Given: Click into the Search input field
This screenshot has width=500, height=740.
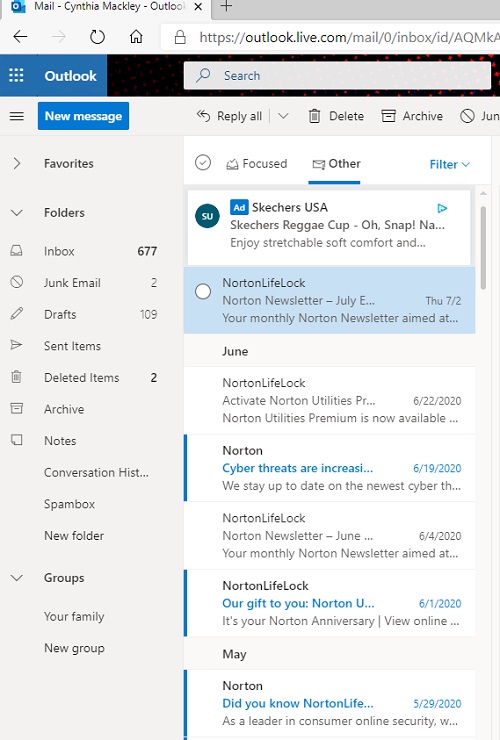Looking at the screenshot, I should tap(337, 76).
